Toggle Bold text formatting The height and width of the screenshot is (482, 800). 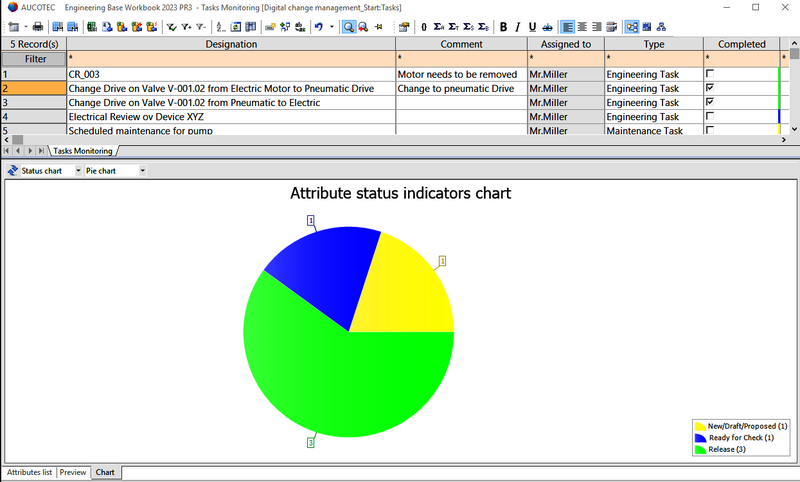pyautogui.click(x=504, y=27)
